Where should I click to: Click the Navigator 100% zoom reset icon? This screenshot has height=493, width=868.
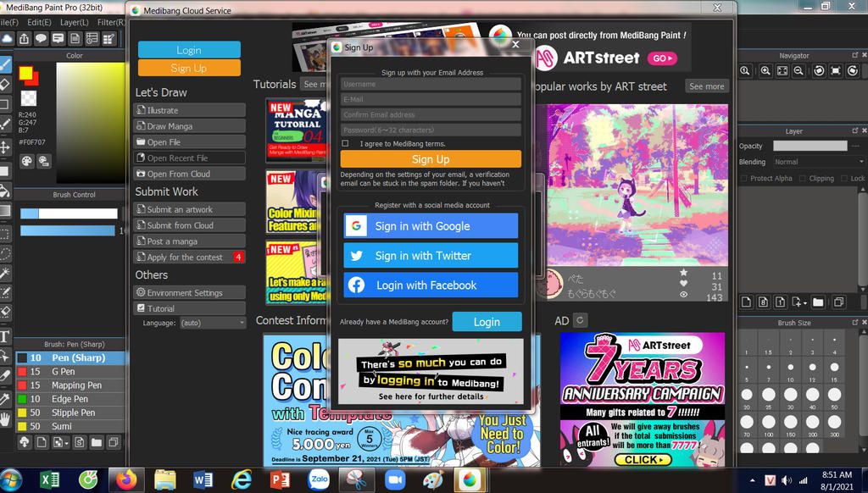(746, 71)
